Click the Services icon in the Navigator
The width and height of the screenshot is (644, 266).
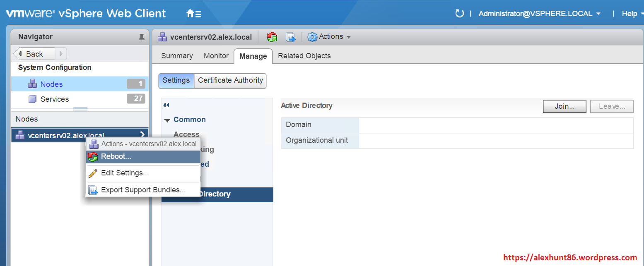coord(32,99)
